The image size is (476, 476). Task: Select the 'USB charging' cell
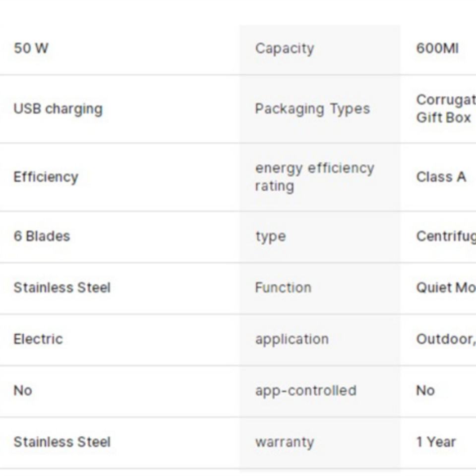click(x=58, y=109)
